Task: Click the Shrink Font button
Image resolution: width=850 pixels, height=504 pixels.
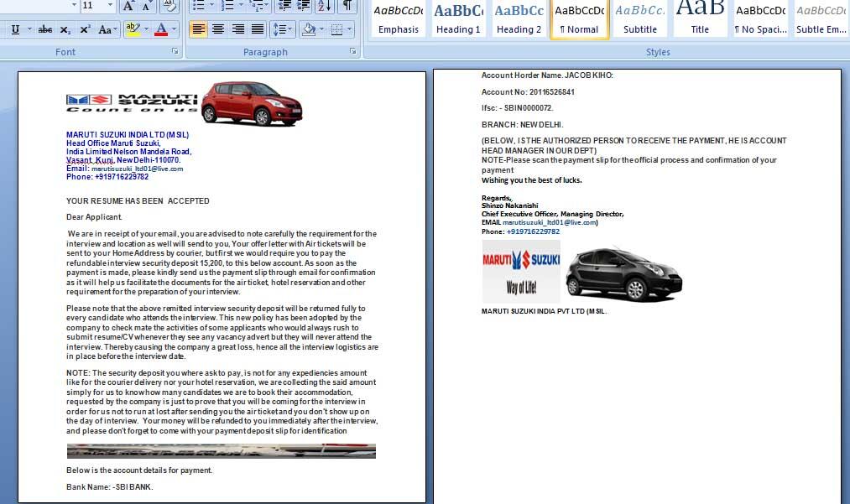Action: 147,7
